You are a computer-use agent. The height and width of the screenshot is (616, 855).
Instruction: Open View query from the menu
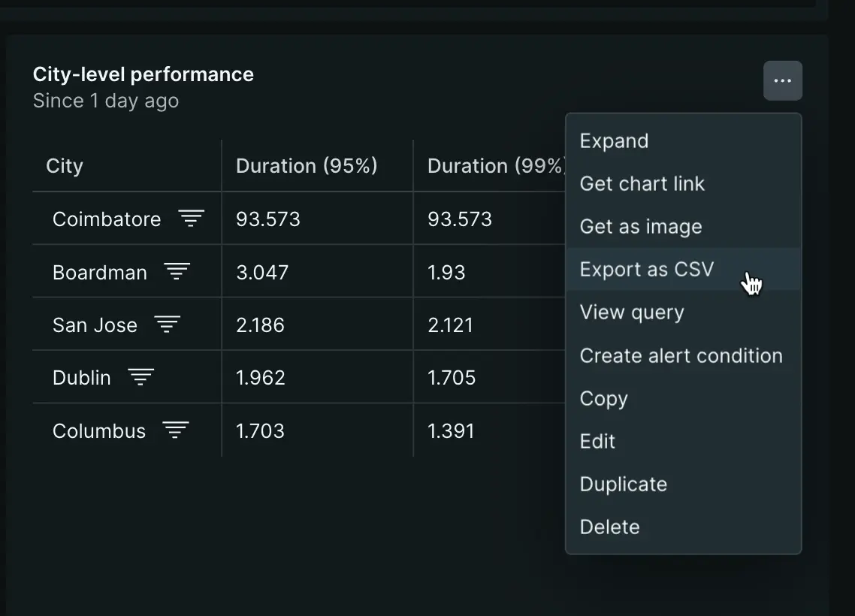632,313
